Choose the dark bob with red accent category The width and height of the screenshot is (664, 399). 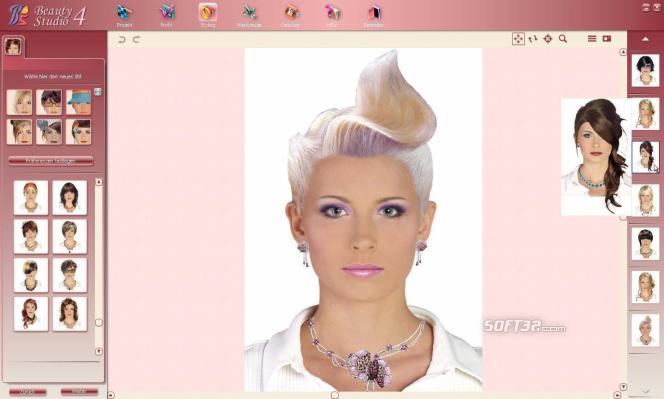pyautogui.click(x=79, y=132)
